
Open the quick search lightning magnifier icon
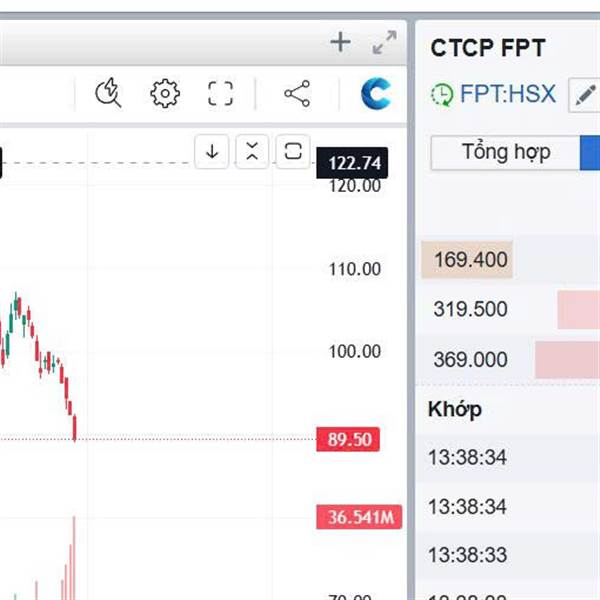[108, 94]
